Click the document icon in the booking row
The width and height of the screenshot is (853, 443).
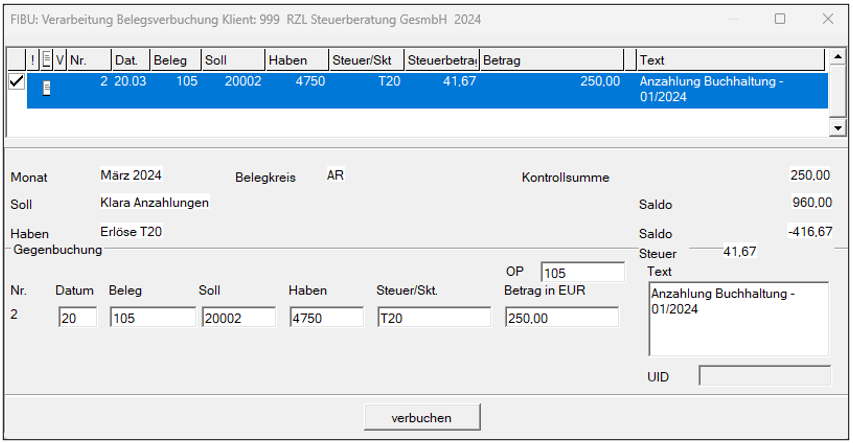(45, 87)
